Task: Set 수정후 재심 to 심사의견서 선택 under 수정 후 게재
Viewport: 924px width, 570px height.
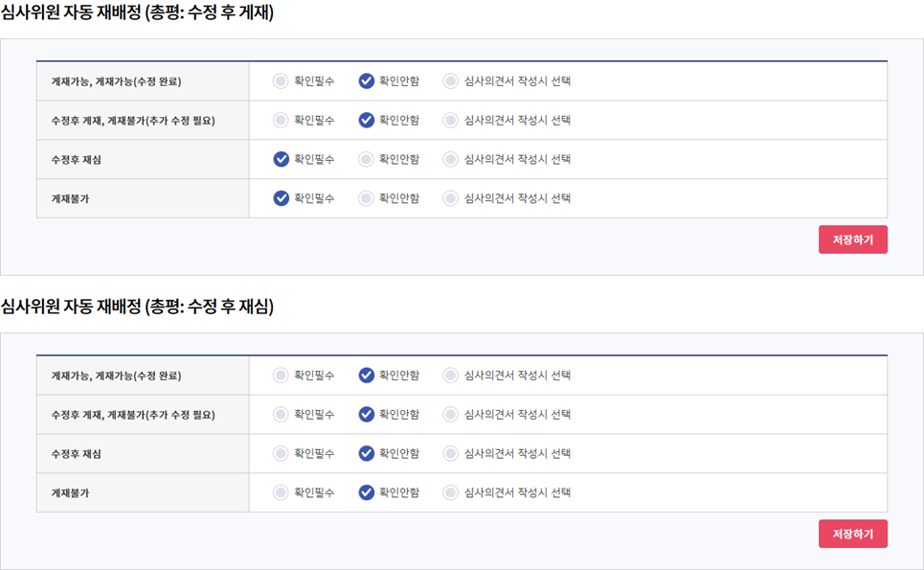Action: [450, 160]
